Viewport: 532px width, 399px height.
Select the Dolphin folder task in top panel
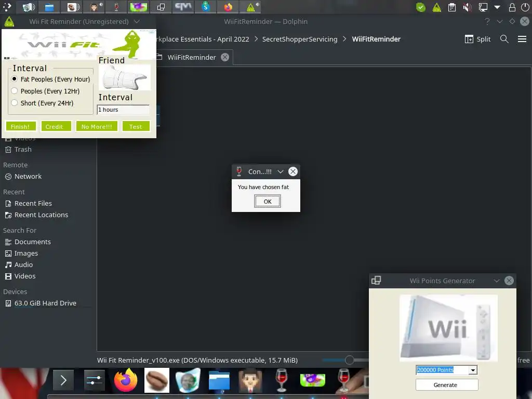pos(49,7)
